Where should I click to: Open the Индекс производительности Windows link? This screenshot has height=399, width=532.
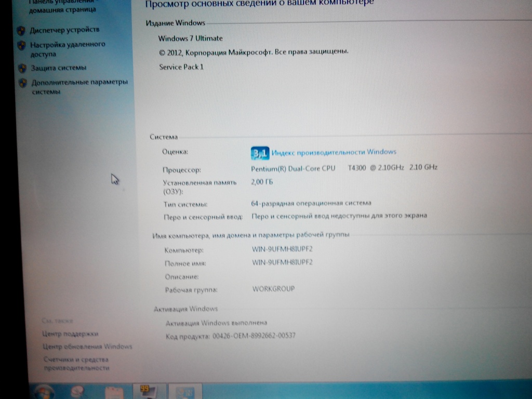(x=334, y=152)
